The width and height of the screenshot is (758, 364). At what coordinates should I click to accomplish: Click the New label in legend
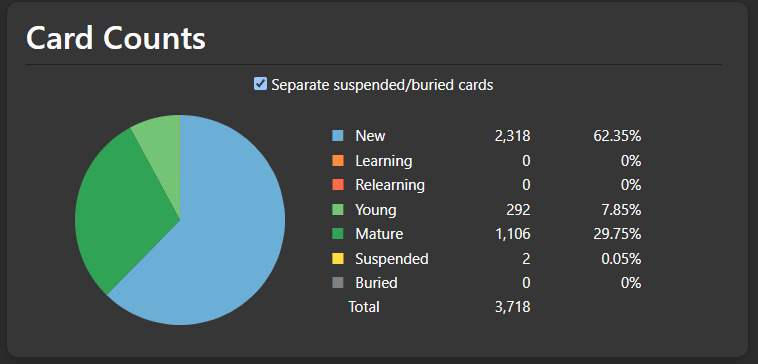pyautogui.click(x=370, y=136)
